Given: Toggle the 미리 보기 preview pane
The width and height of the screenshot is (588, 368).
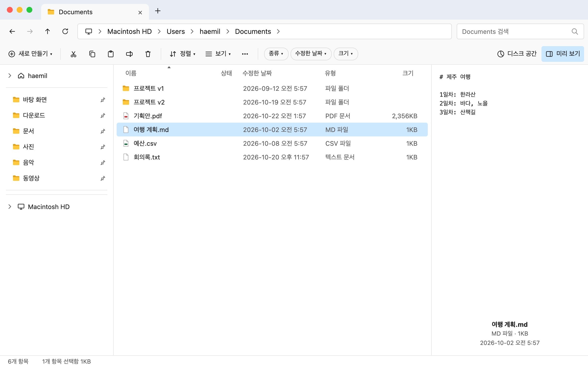Looking at the screenshot, I should pyautogui.click(x=563, y=54).
